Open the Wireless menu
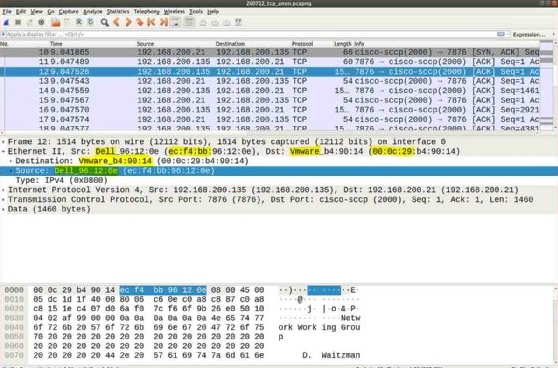Image resolution: width=558 pixels, height=368 pixels. 174,12
